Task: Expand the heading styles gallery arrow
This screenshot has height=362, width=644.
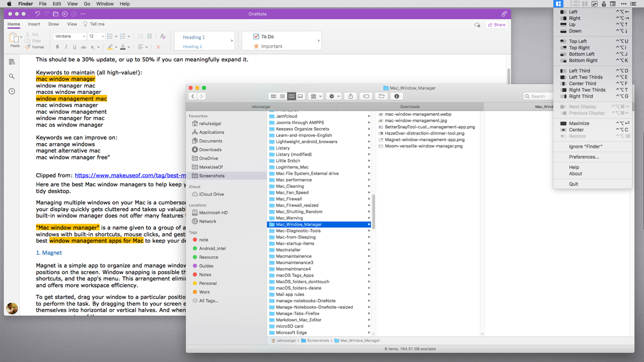Action: coord(232,41)
